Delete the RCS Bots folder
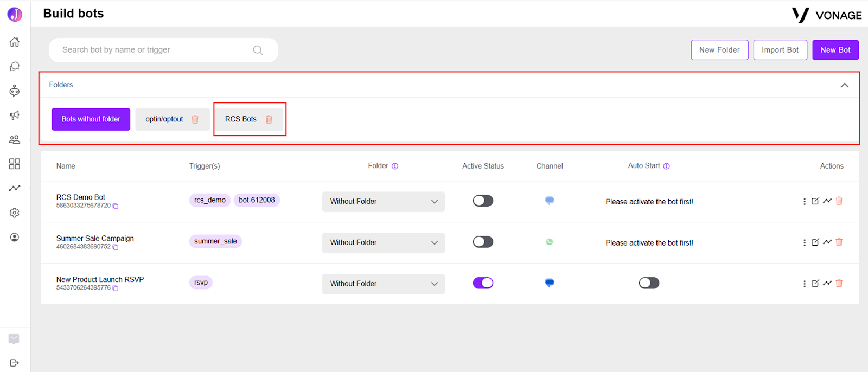The width and height of the screenshot is (868, 372). (269, 119)
